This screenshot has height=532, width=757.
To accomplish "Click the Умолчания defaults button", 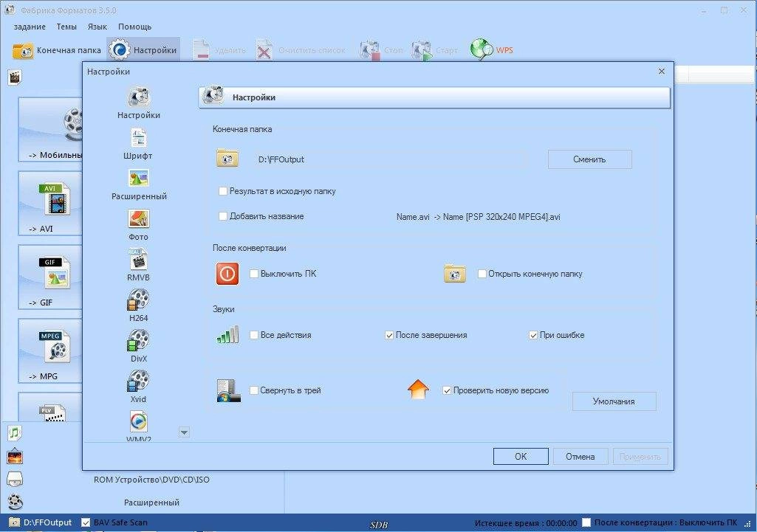I will point(614,401).
